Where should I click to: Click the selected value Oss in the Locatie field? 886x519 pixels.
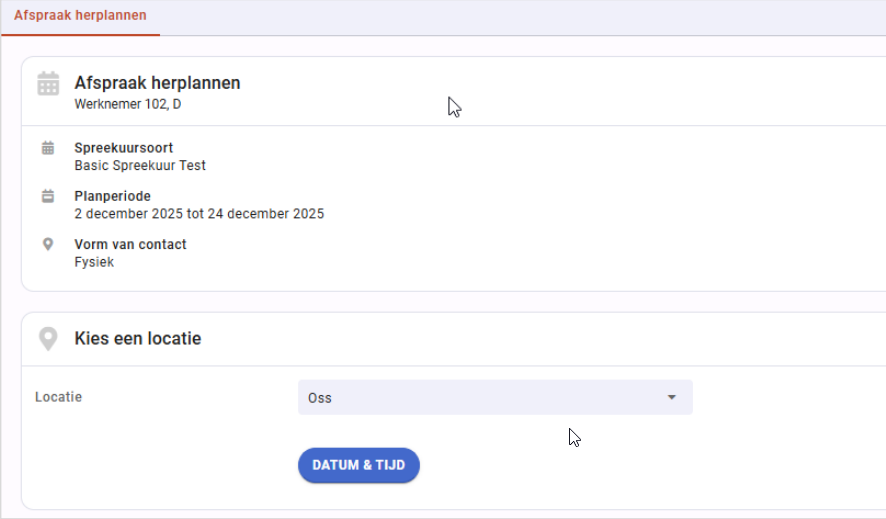[320, 398]
